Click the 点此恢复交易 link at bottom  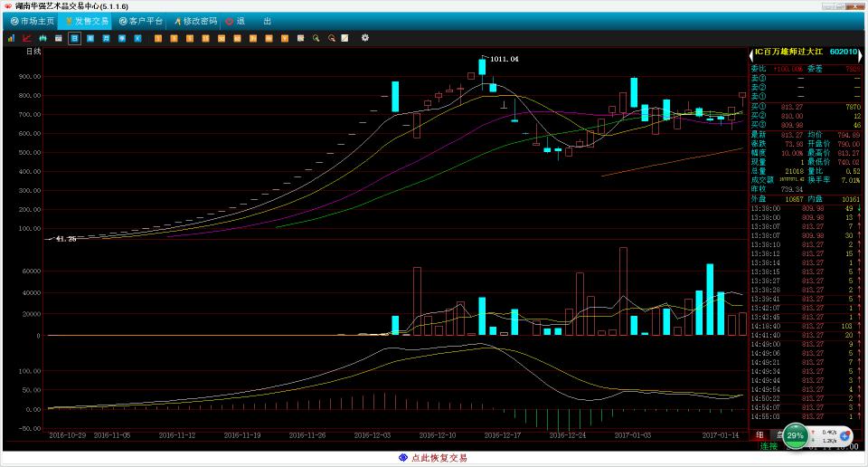(433, 458)
